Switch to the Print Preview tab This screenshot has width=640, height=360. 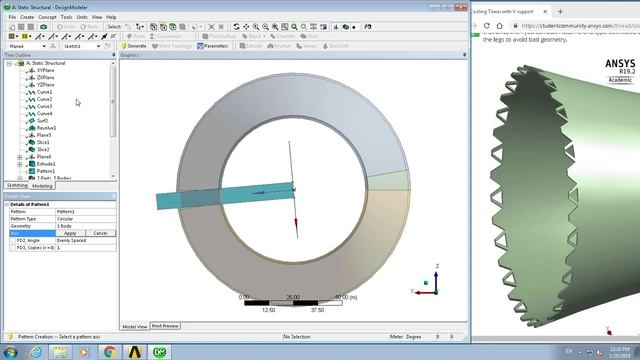click(165, 326)
